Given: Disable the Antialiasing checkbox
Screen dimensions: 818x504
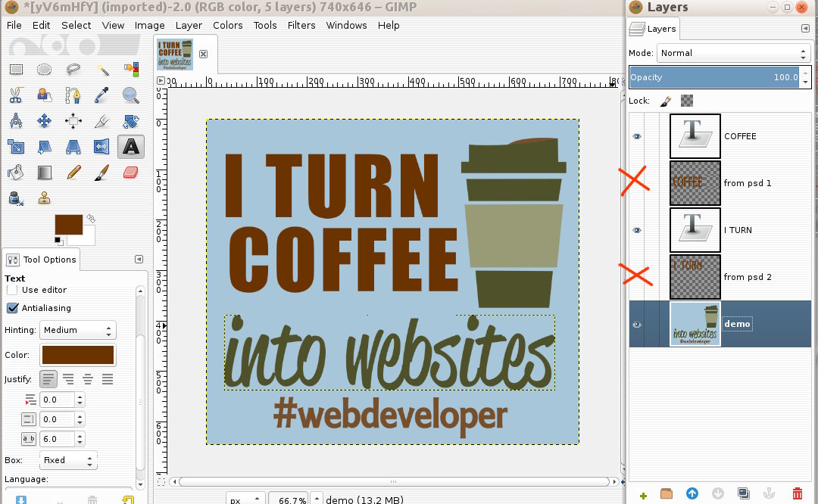Looking at the screenshot, I should (x=13, y=308).
